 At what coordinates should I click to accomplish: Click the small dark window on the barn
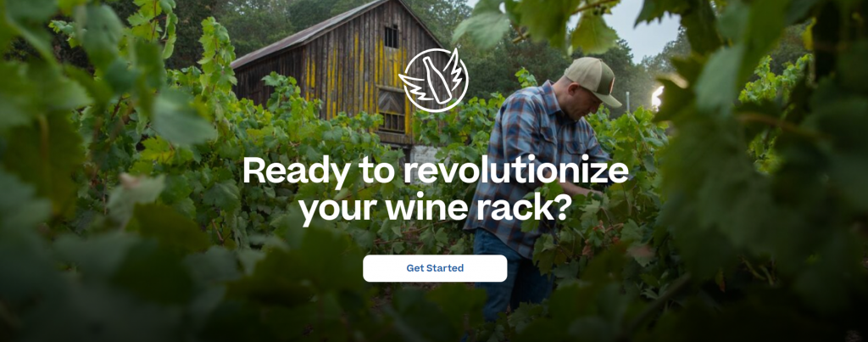point(391,36)
